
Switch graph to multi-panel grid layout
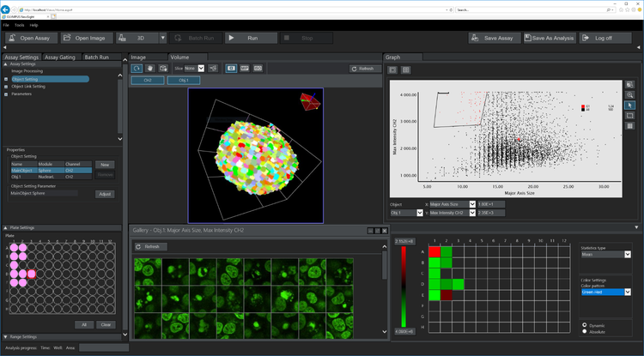(406, 69)
